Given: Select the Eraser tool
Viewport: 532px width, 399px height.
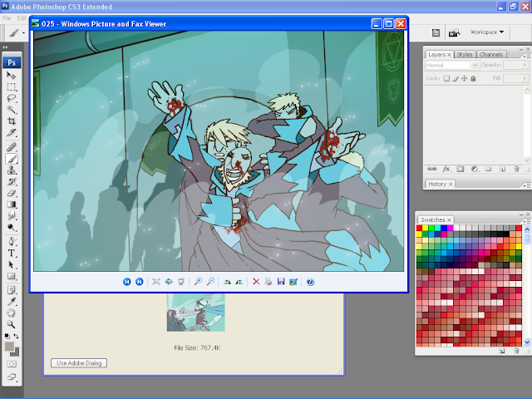Looking at the screenshot, I should click(11, 193).
